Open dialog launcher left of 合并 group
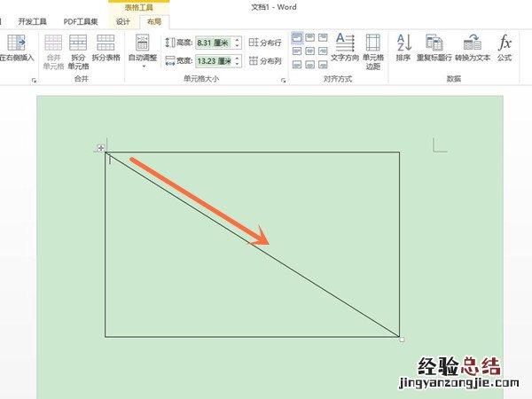 pos(34,80)
